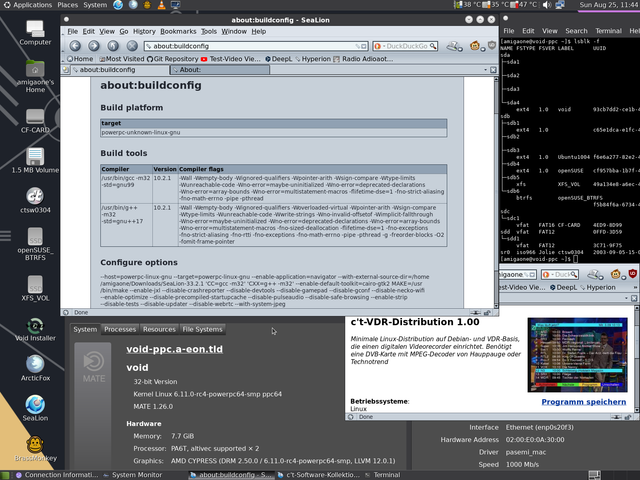Switch to the About: tab

pyautogui.click(x=220, y=70)
